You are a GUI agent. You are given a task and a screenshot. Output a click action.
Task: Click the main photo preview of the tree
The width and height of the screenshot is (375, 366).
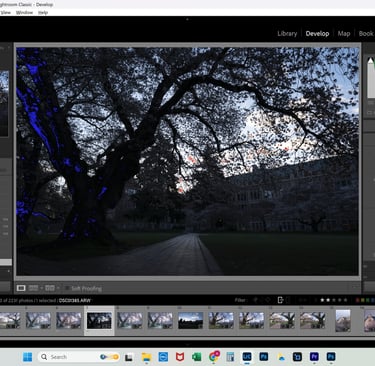pos(188,161)
